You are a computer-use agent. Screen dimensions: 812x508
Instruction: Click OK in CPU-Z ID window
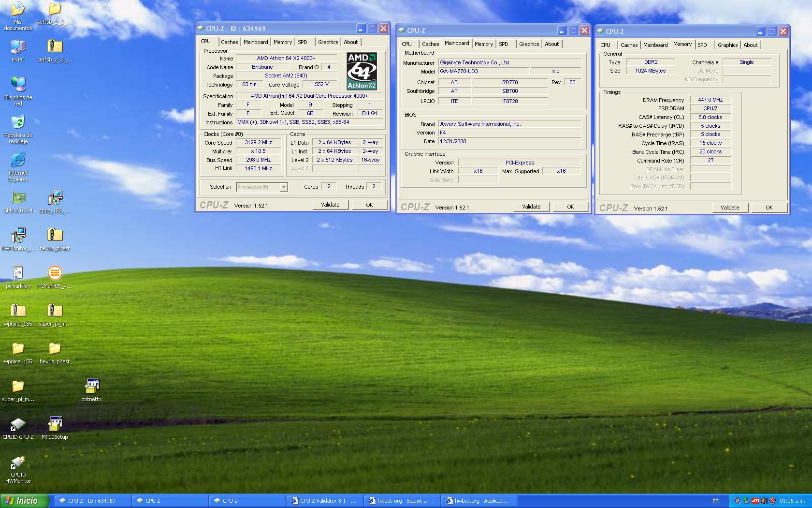(369, 205)
